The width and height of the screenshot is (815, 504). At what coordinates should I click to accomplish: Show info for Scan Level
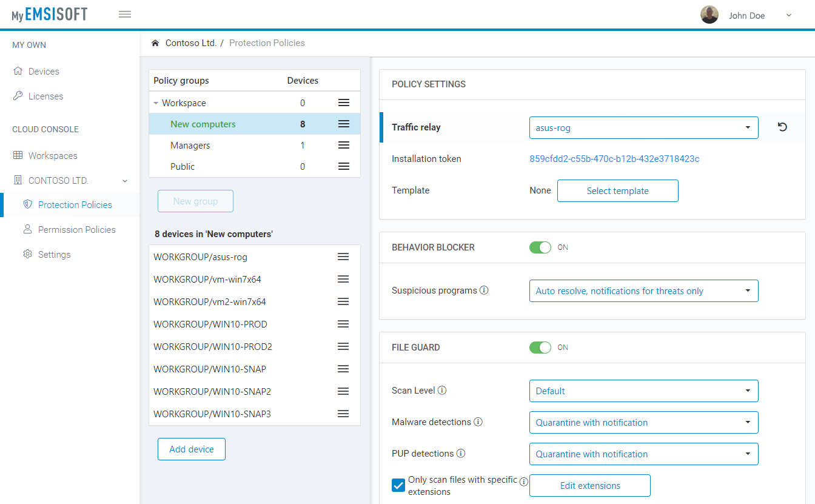point(442,391)
